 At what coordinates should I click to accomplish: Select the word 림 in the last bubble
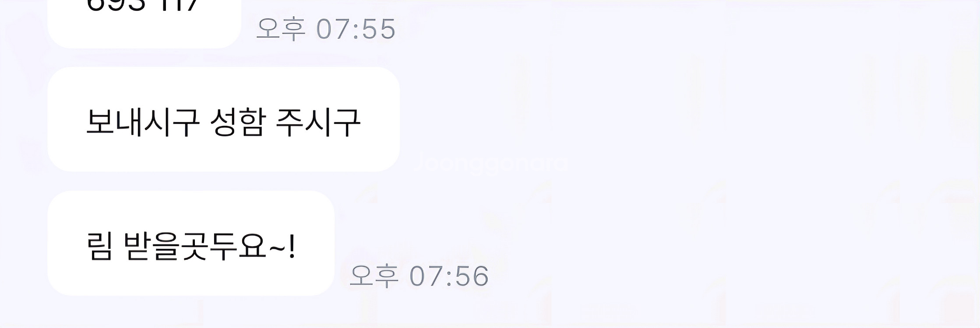100,246
